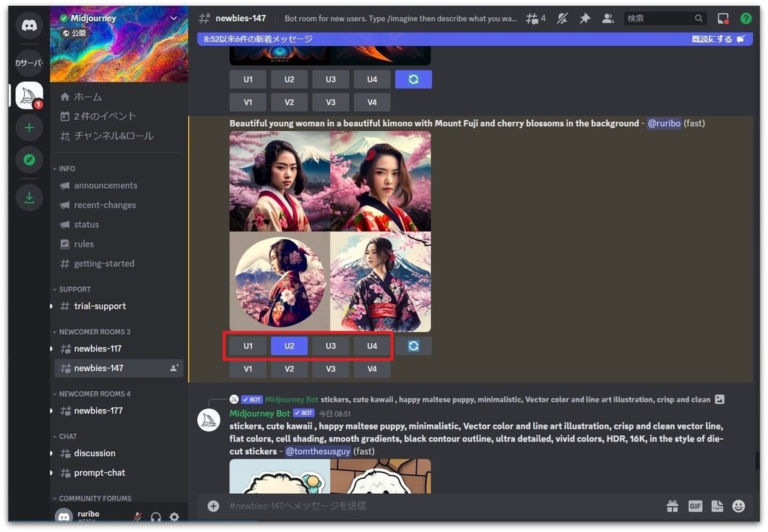Open the GIF picker
This screenshot has width=768, height=532.
click(695, 506)
